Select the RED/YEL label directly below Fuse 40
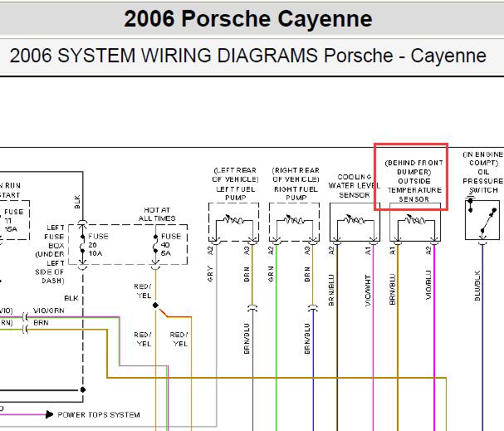 click(143, 291)
